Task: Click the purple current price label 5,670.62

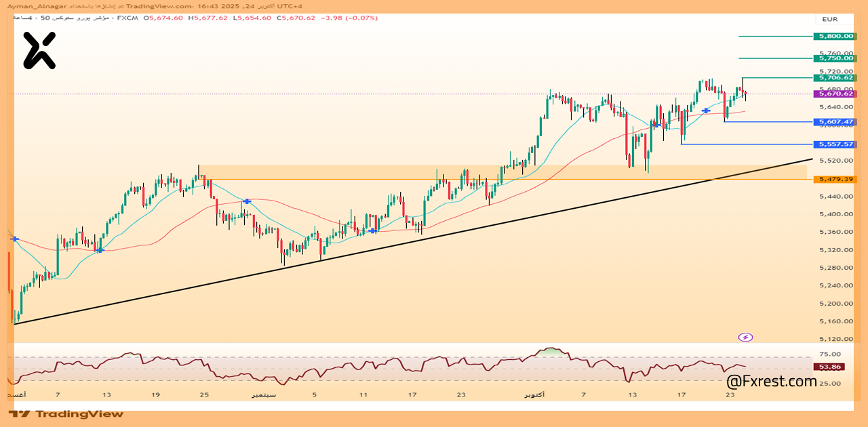Action: pyautogui.click(x=835, y=94)
